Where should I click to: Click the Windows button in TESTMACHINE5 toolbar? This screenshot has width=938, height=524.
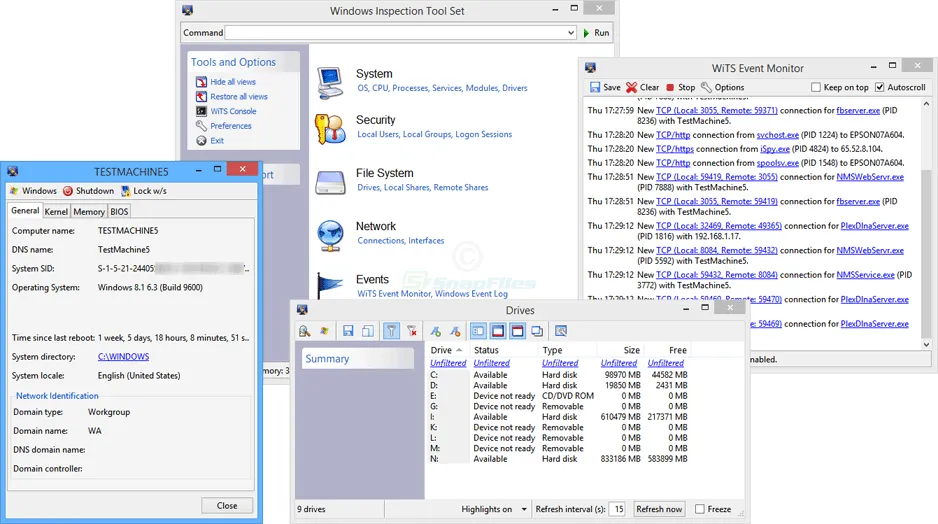coord(34,191)
